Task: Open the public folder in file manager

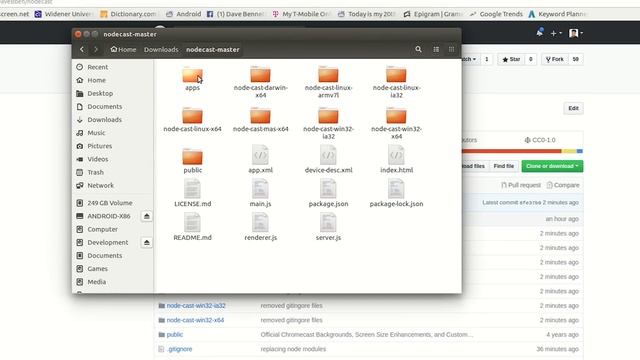Action: 192,161
